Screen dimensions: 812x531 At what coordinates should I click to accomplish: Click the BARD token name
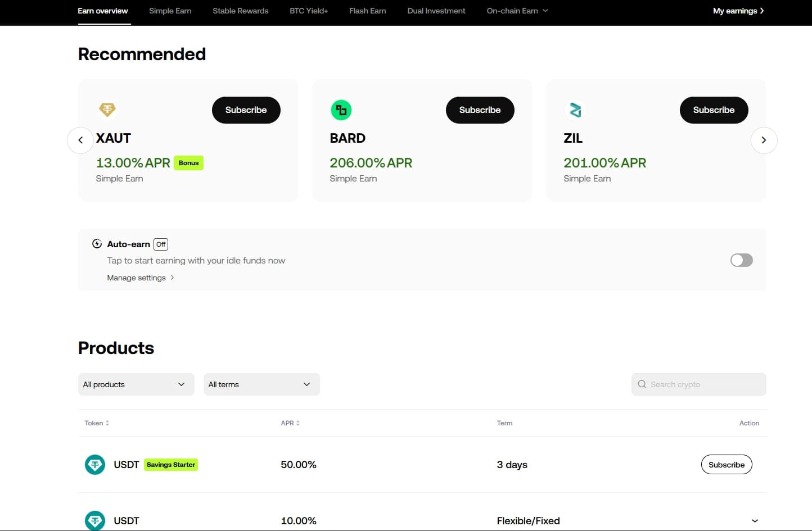[348, 138]
